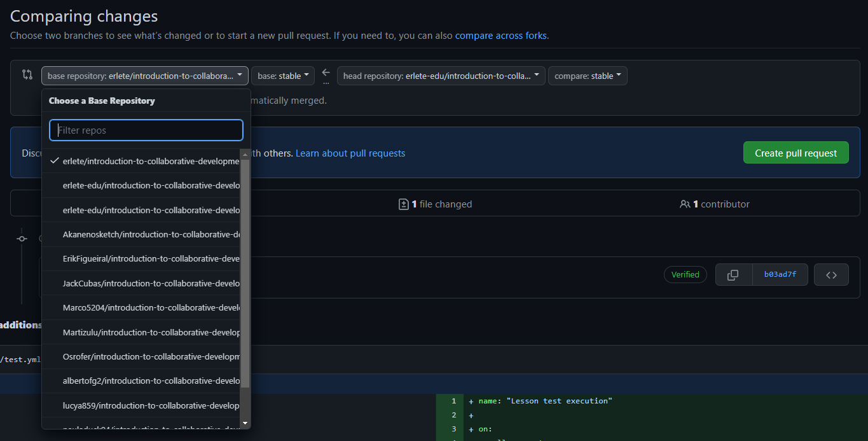Click checkmark beside the selected erlete repository
868x441 pixels.
54,160
